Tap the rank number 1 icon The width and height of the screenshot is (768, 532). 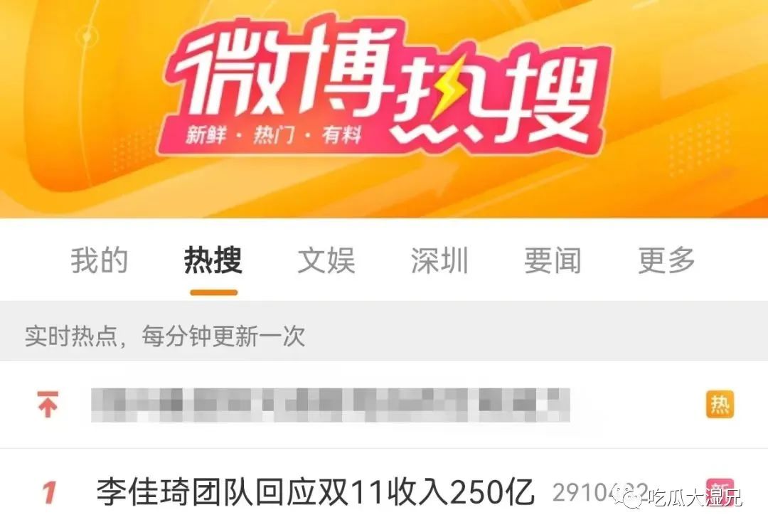click(48, 492)
